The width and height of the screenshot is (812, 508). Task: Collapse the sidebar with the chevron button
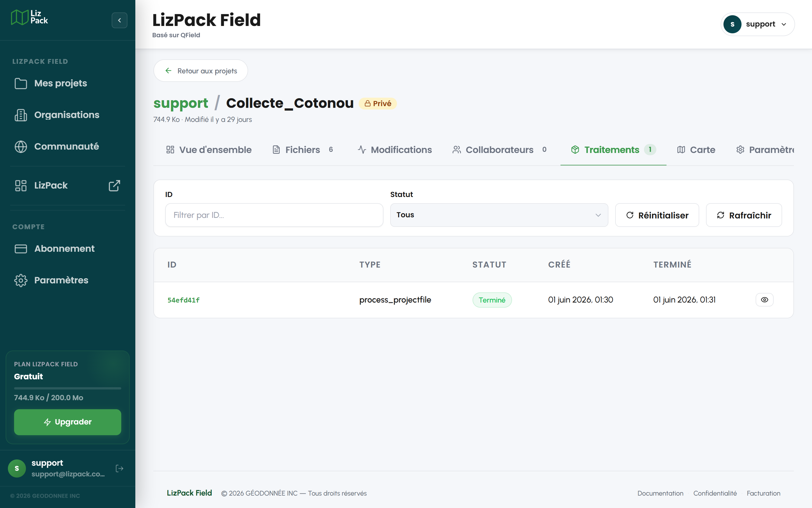[120, 20]
